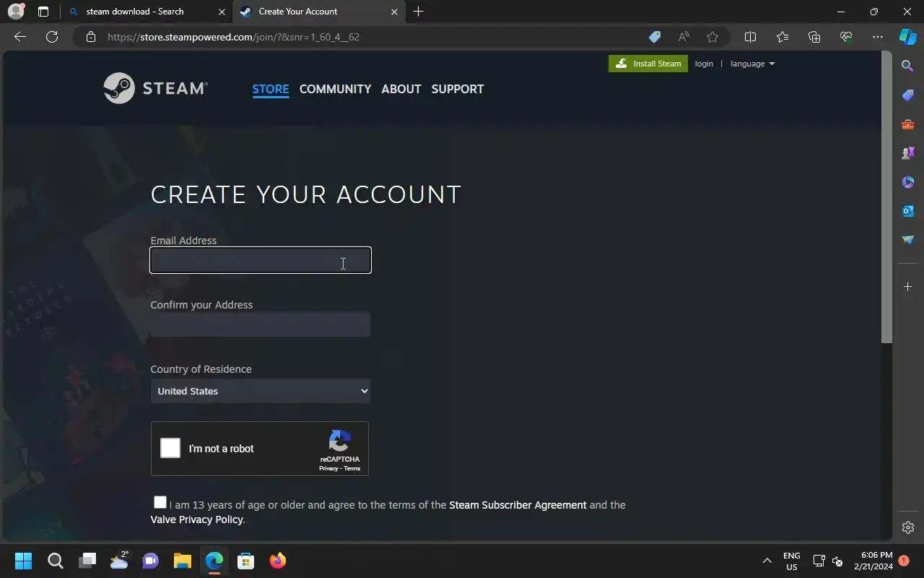Click the Steam logo

(155, 88)
